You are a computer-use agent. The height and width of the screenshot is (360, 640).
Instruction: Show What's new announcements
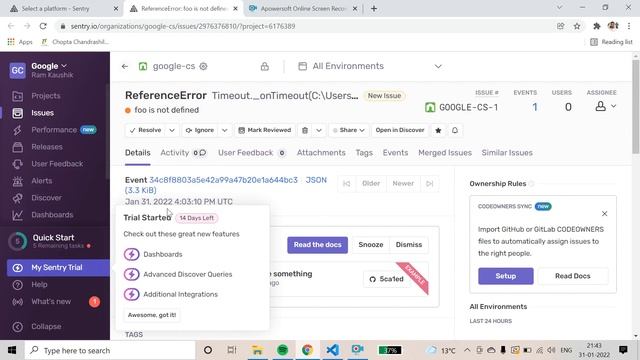coord(51,302)
